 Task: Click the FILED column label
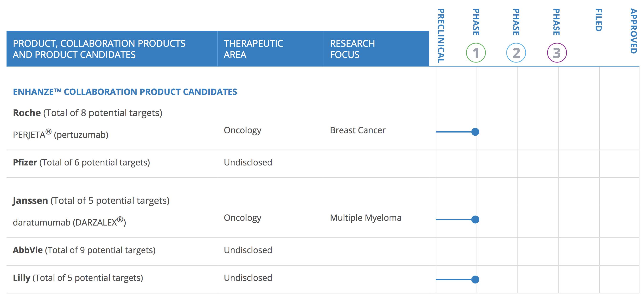click(598, 20)
